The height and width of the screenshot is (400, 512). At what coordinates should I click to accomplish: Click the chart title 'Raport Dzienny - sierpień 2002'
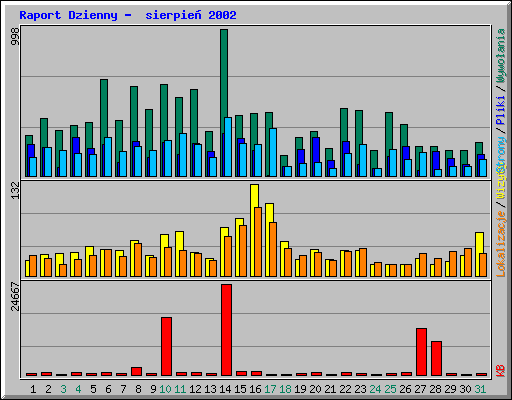tap(128, 15)
